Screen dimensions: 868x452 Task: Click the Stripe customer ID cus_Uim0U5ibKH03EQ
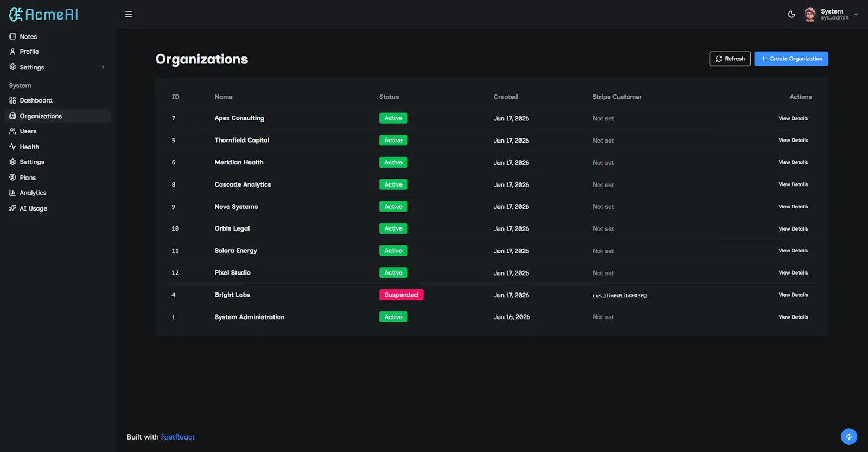click(620, 296)
